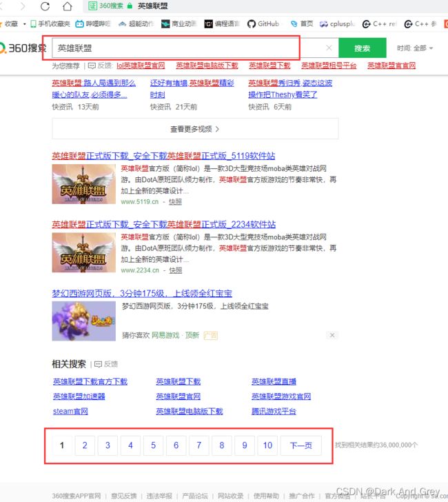The height and width of the screenshot is (502, 448).
Task: Go to results page 2
Action: 85,445
